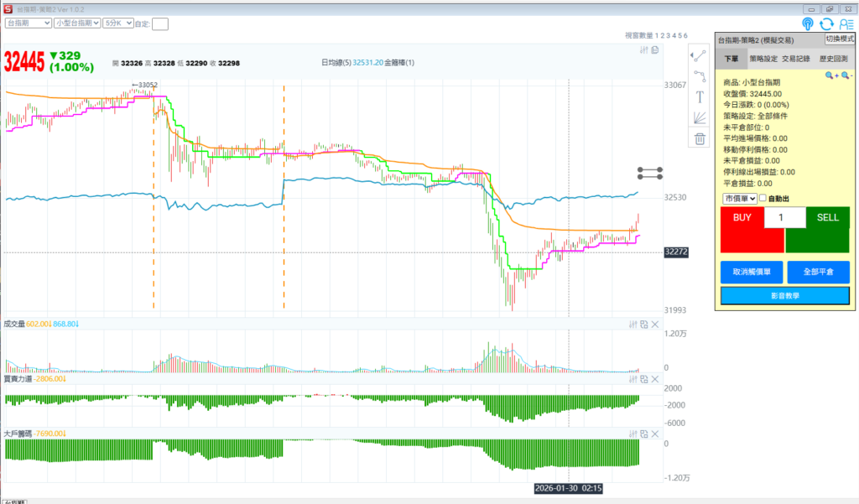Open the user account list icon

pyautogui.click(x=846, y=24)
